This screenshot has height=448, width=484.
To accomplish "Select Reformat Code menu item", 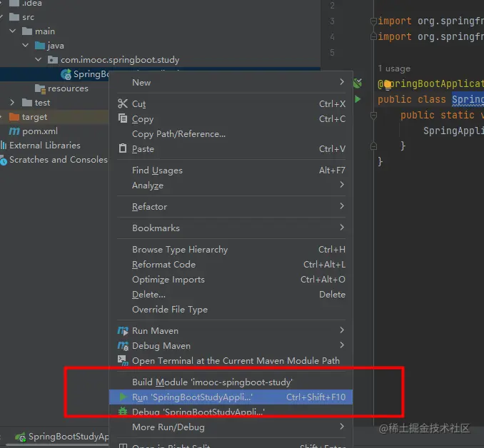I will click(x=231, y=265).
